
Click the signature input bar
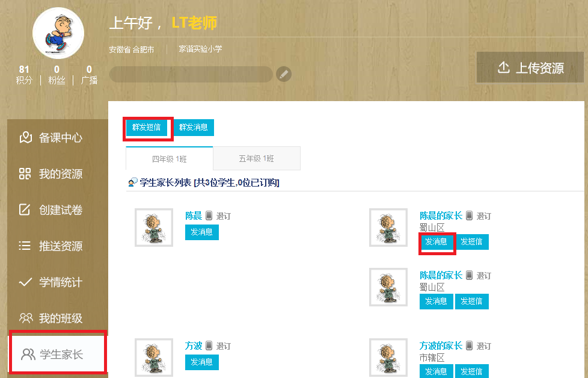pyautogui.click(x=191, y=74)
